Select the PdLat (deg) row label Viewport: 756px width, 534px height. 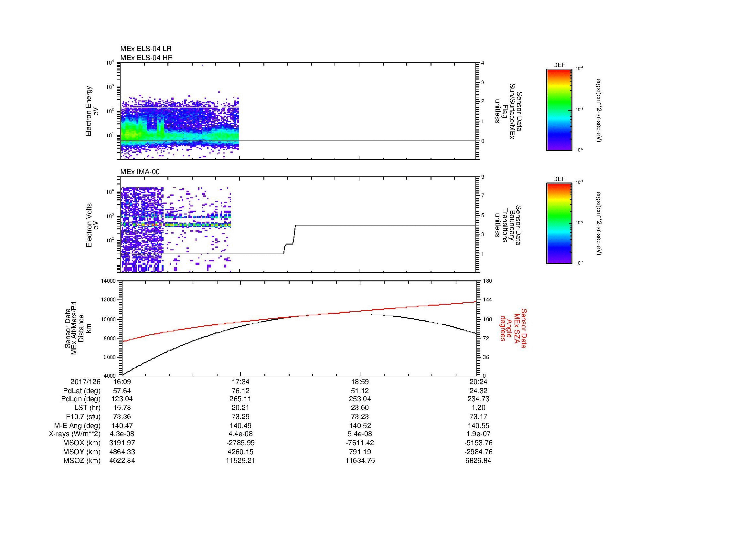[x=82, y=391]
